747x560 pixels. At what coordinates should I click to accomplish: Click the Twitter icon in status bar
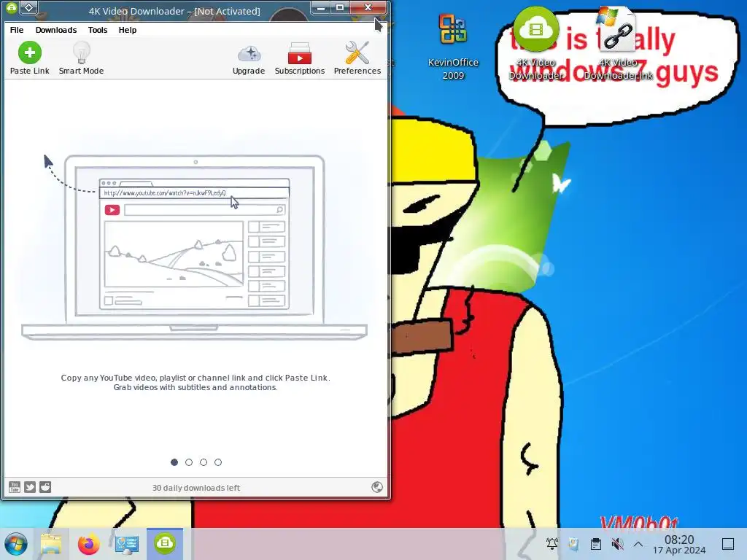[30, 486]
